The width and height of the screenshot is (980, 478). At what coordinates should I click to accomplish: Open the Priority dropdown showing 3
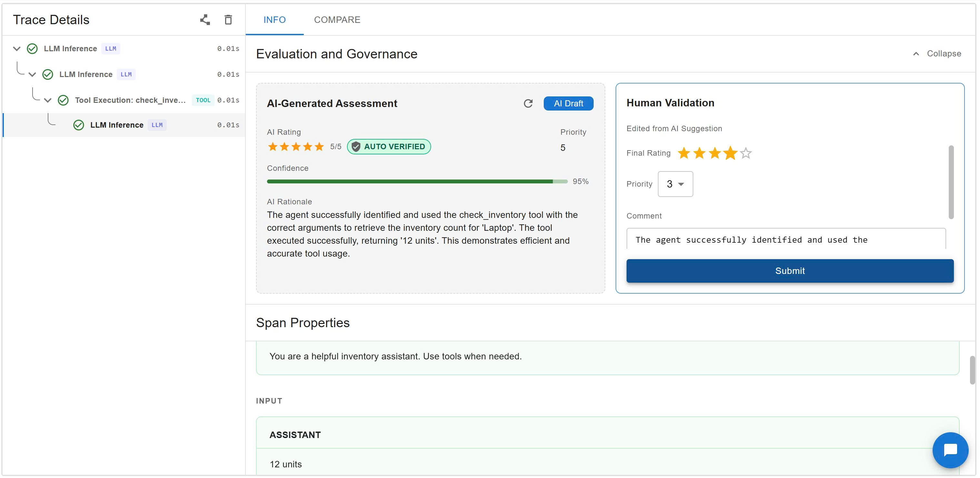coord(675,184)
